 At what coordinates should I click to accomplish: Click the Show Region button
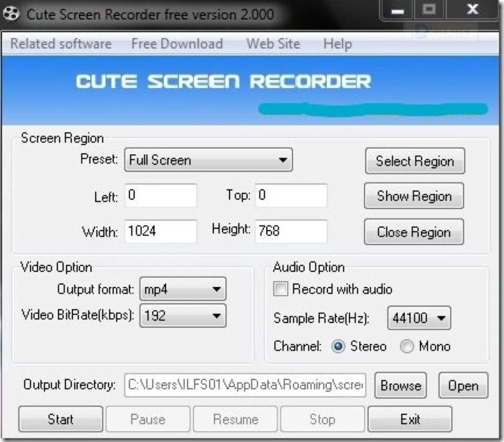tap(414, 196)
